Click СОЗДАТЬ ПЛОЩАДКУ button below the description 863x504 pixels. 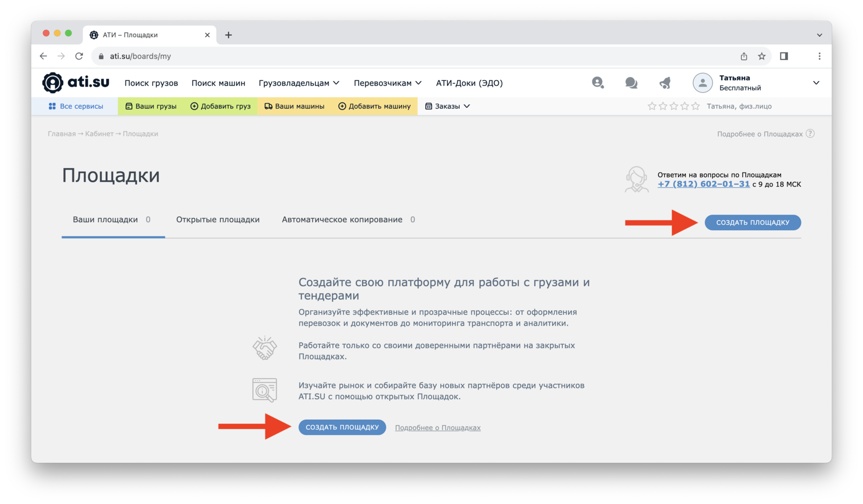click(342, 427)
